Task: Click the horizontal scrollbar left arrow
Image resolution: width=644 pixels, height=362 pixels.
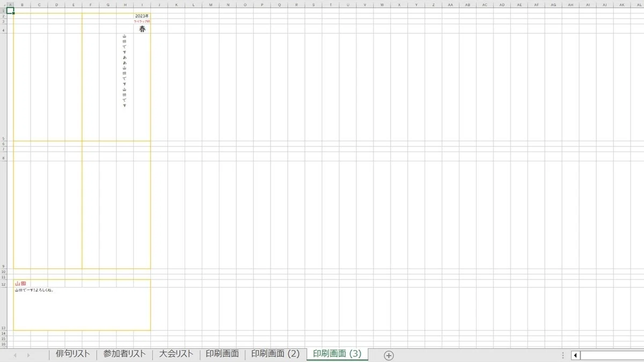Action: (575, 355)
